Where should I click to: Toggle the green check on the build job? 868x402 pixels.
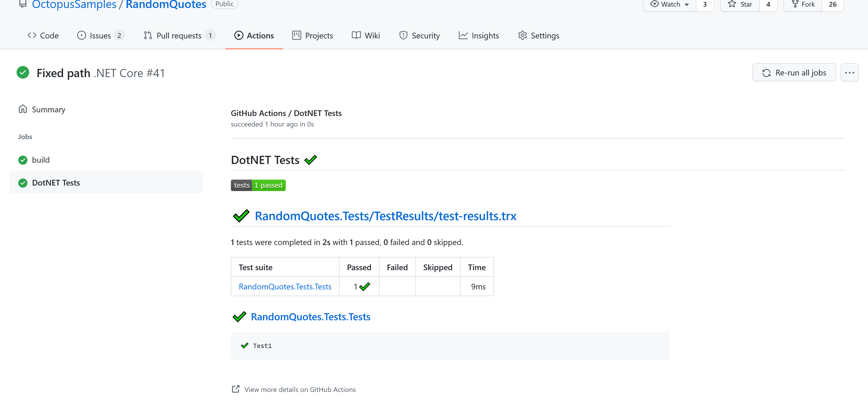[23, 160]
